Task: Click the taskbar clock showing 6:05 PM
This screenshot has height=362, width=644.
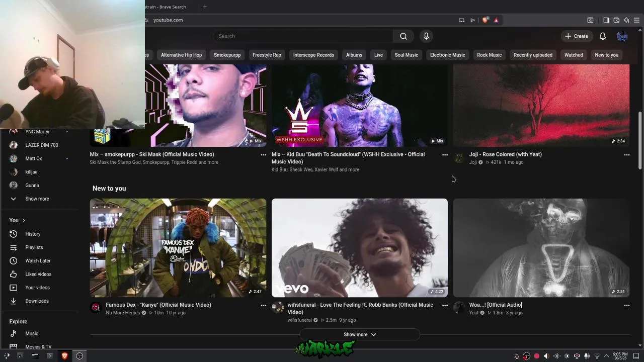Action: (x=620, y=356)
